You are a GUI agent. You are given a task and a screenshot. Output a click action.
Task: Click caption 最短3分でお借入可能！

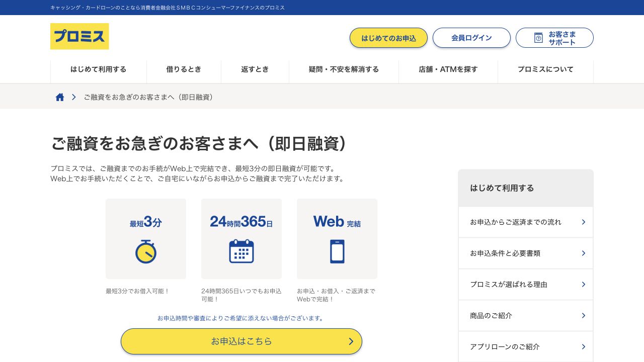pos(137,291)
